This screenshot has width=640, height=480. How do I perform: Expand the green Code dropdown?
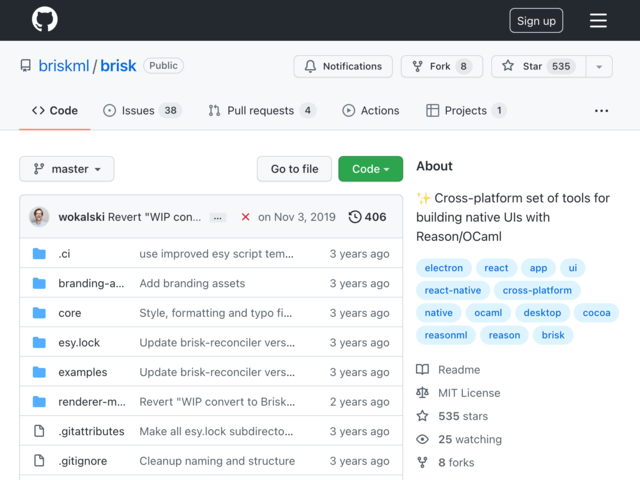371,169
